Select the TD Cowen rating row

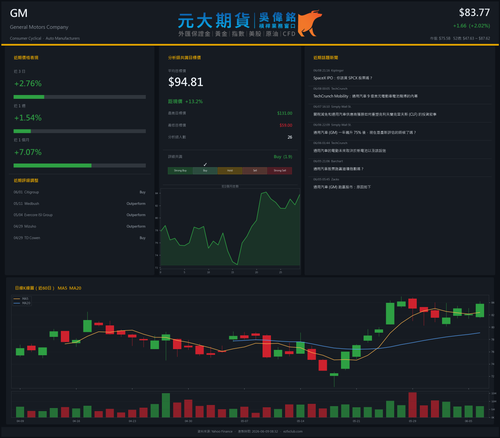[x=80, y=238]
